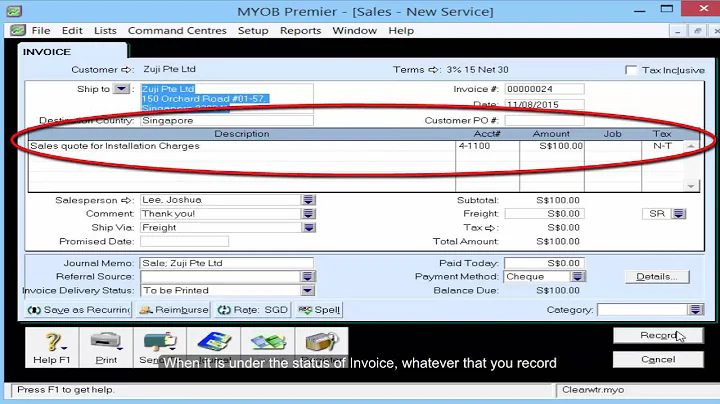720x404 pixels.
Task: Click the Send To mailbox icon
Action: coord(160,348)
